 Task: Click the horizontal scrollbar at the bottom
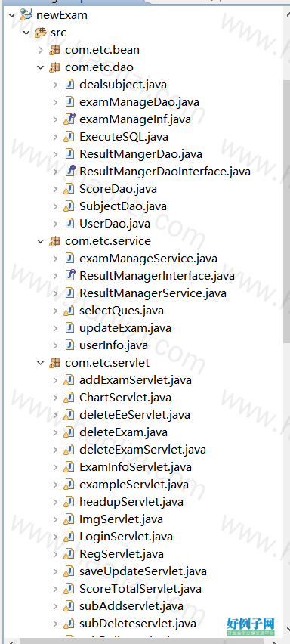[143, 641]
